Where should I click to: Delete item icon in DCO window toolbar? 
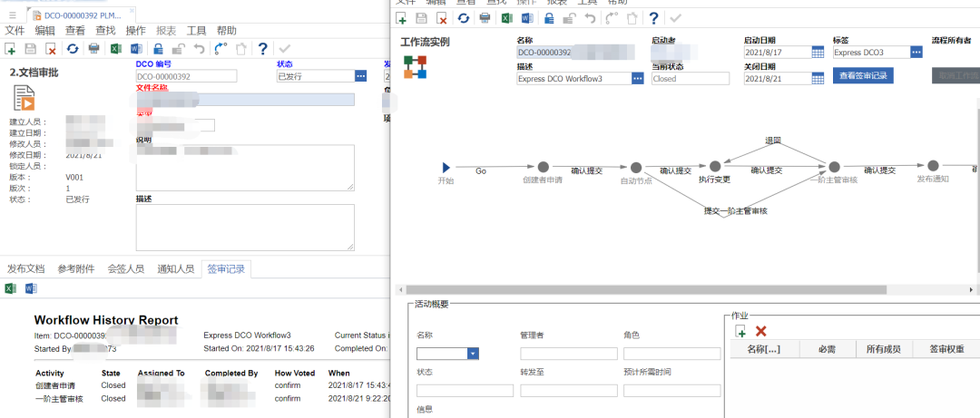tap(51, 49)
